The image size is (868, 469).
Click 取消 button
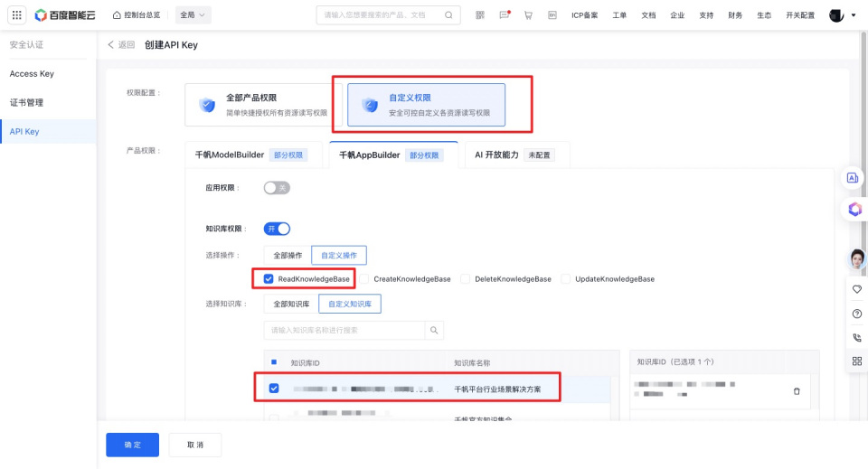pyautogui.click(x=195, y=445)
